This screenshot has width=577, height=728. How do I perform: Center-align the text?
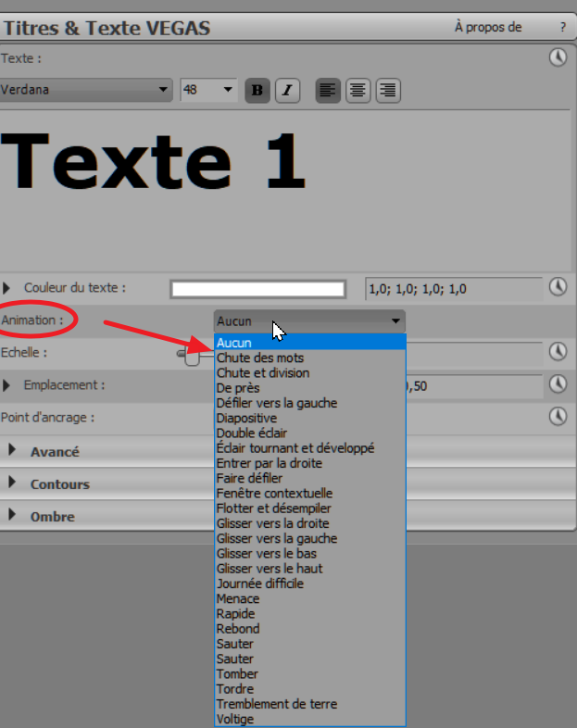(x=357, y=90)
